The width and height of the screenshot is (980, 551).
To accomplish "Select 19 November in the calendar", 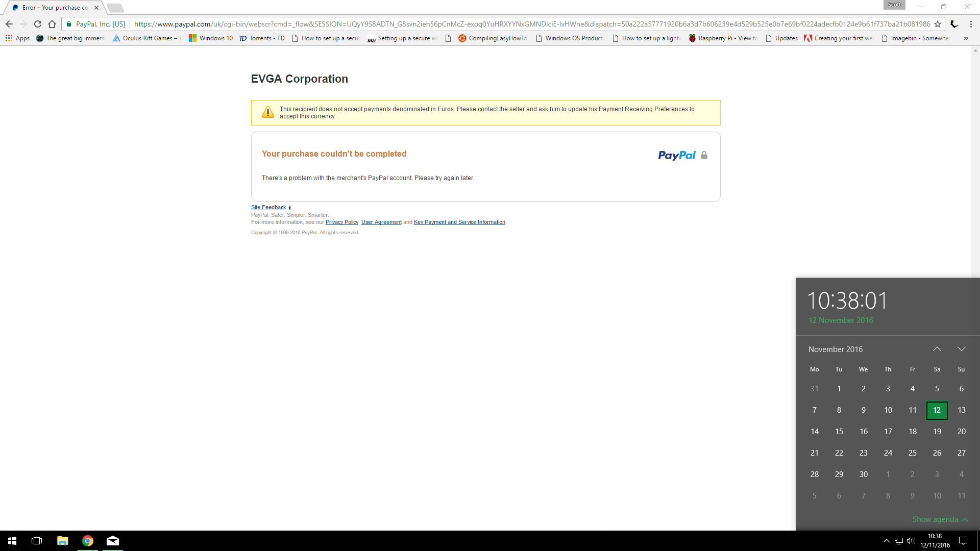I will [937, 432].
